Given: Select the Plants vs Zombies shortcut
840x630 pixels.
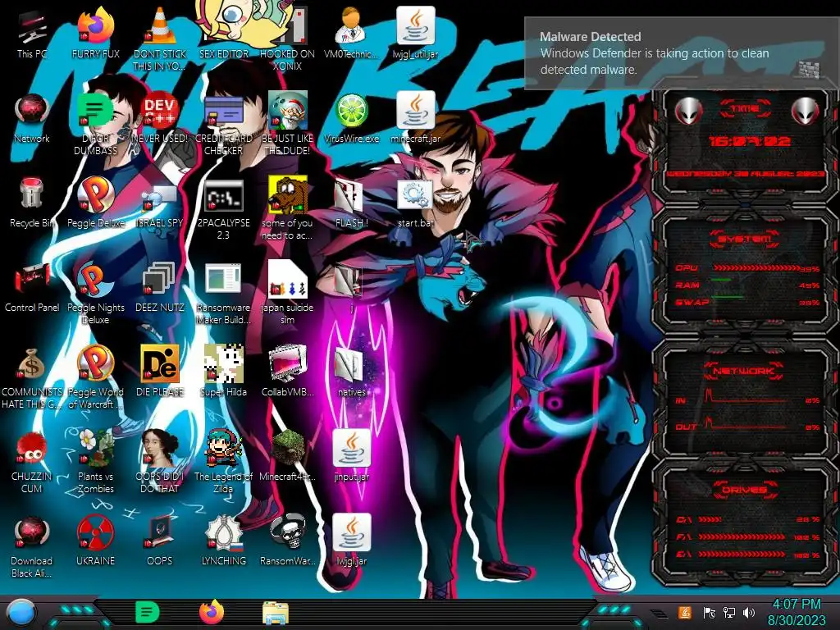Looking at the screenshot, I should [x=95, y=463].
